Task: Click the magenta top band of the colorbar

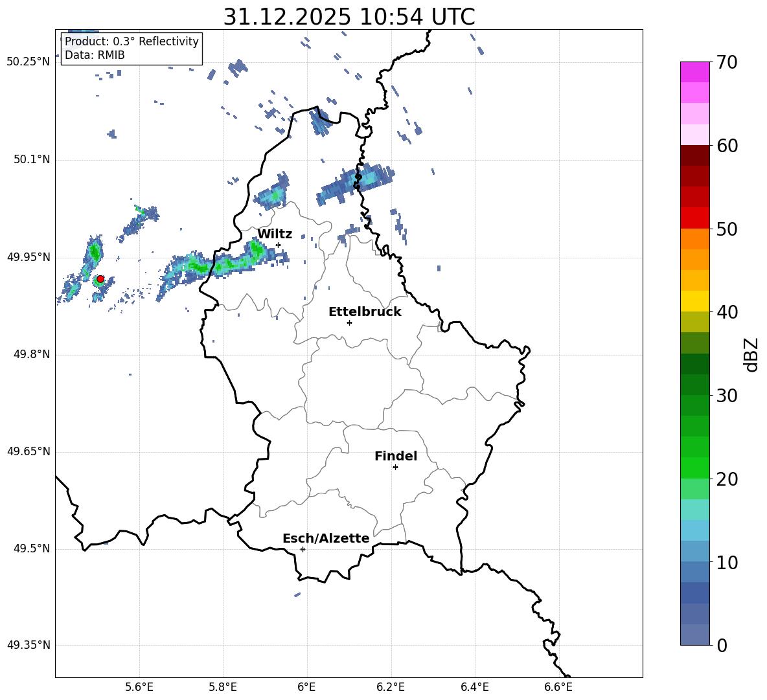Action: click(695, 73)
